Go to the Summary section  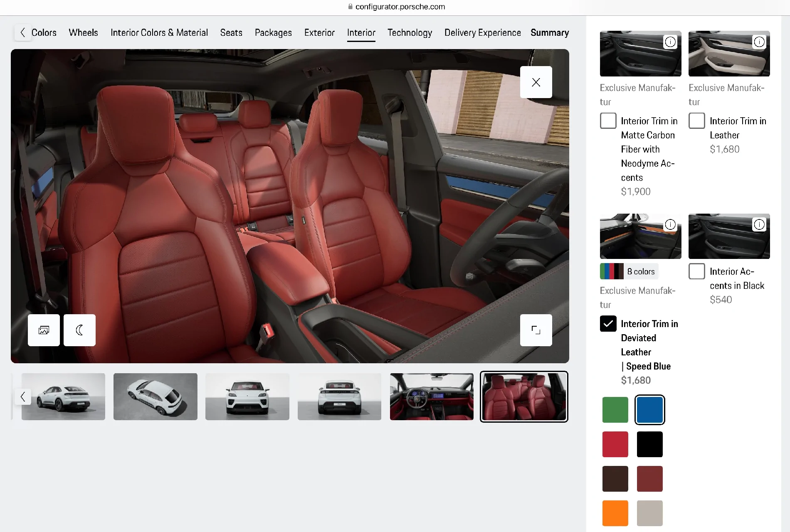pyautogui.click(x=550, y=33)
